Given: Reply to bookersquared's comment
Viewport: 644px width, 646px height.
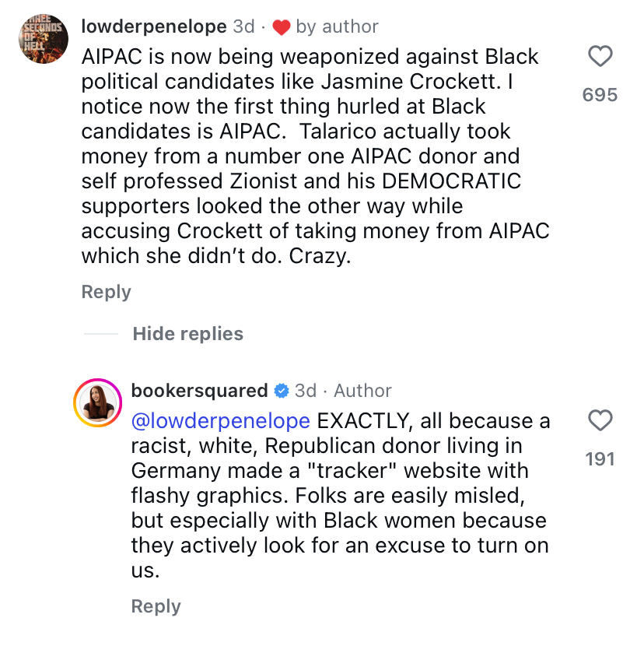Looking at the screenshot, I should pyautogui.click(x=156, y=606).
